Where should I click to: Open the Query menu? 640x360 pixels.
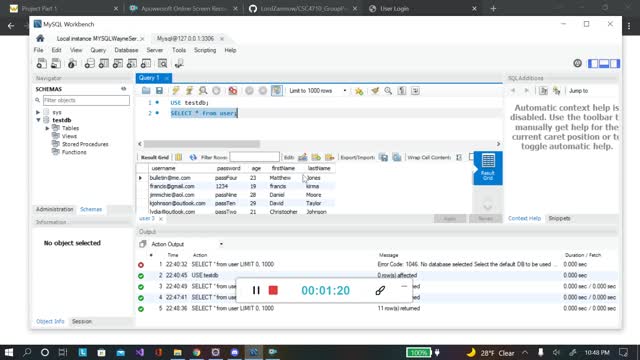pyautogui.click(x=98, y=50)
